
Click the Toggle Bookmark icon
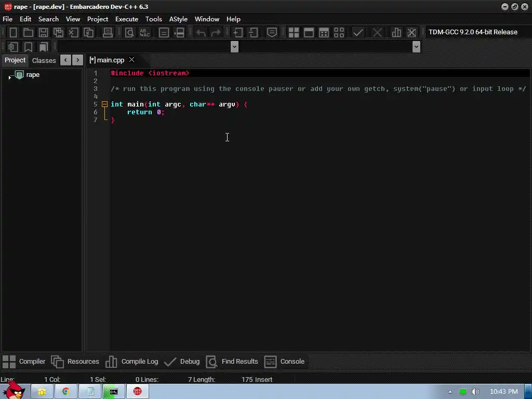(x=28, y=47)
